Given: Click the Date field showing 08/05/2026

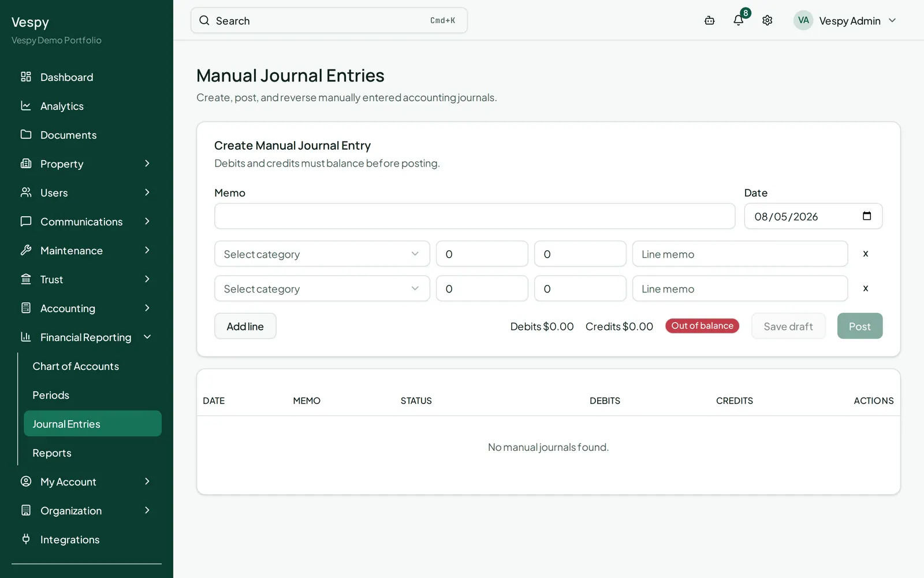Looking at the screenshot, I should pos(813,216).
